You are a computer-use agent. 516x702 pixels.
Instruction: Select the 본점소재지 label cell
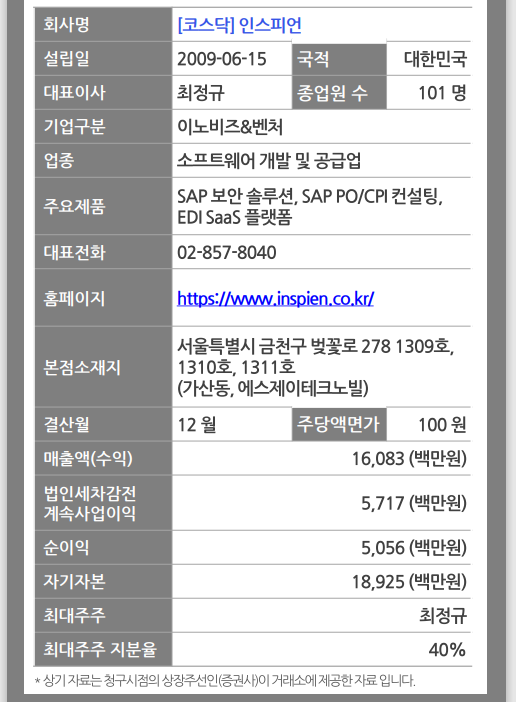click(x=103, y=367)
